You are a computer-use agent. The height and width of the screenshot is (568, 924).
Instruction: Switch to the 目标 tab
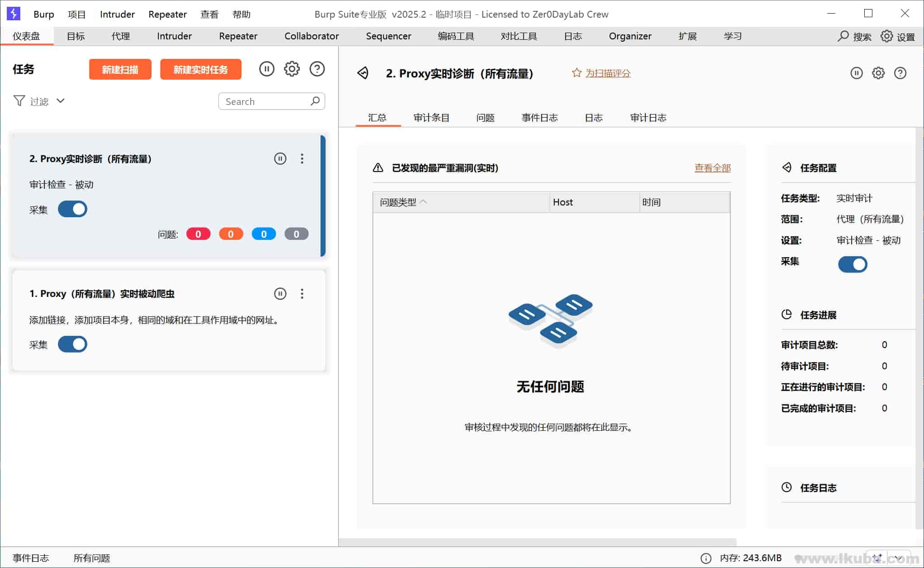coord(76,36)
